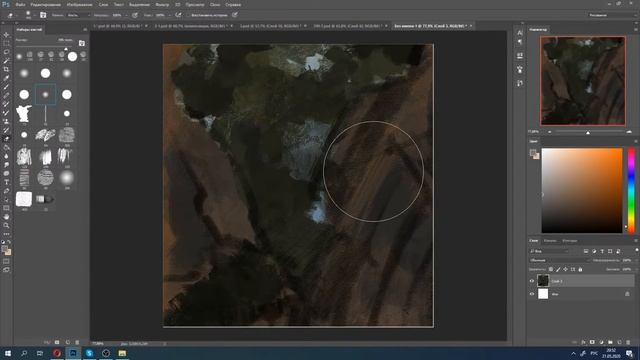
Task: Open Skype from the taskbar
Action: click(x=89, y=353)
